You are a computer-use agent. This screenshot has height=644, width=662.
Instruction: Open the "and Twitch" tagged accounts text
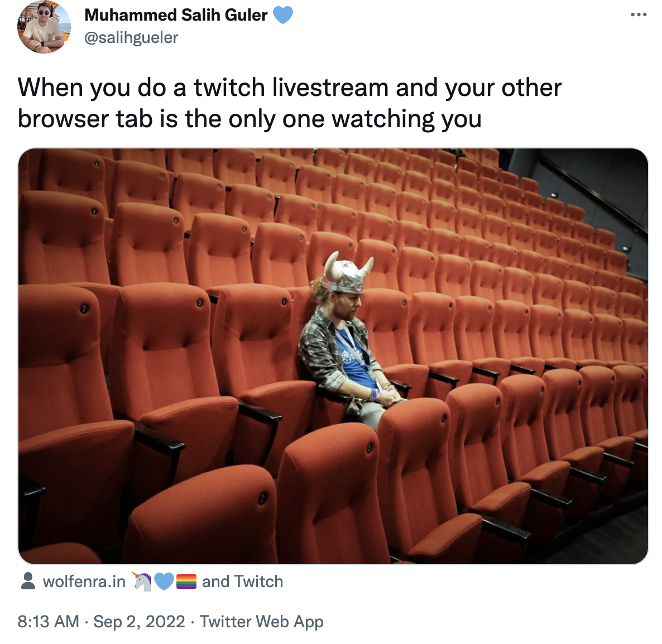click(x=242, y=581)
